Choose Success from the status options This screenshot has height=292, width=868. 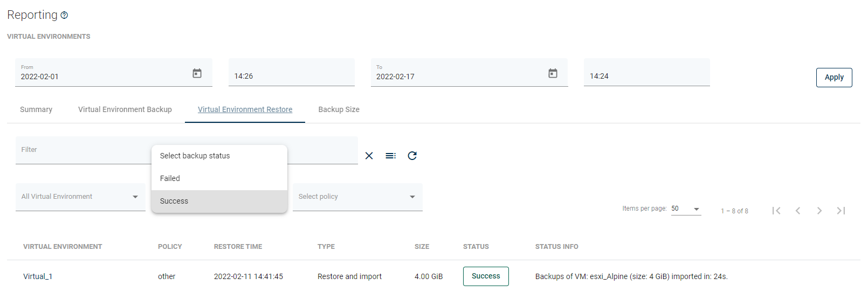219,201
